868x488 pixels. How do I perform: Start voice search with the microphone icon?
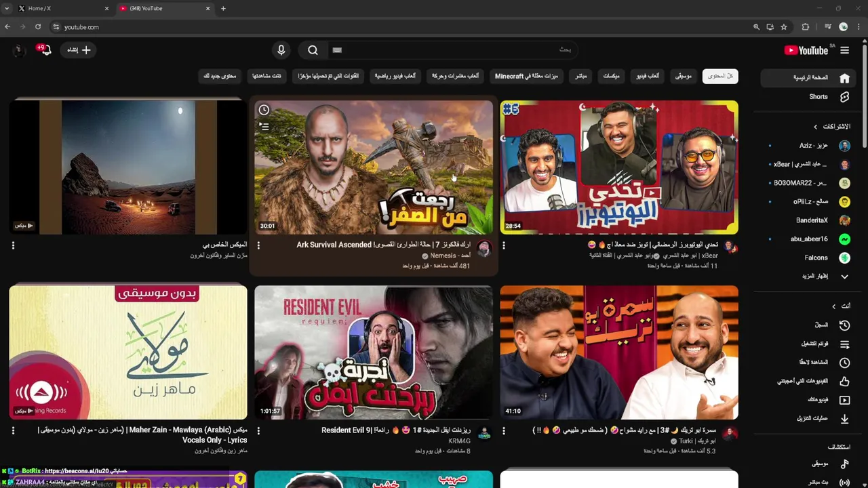pyautogui.click(x=281, y=50)
